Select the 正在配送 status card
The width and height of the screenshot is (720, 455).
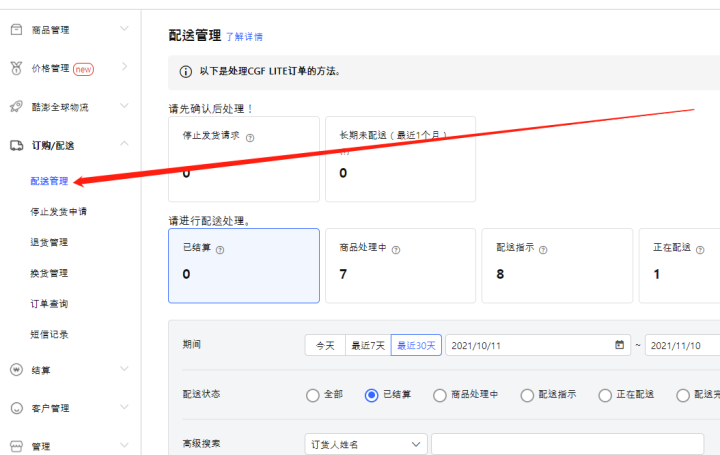[x=680, y=266]
